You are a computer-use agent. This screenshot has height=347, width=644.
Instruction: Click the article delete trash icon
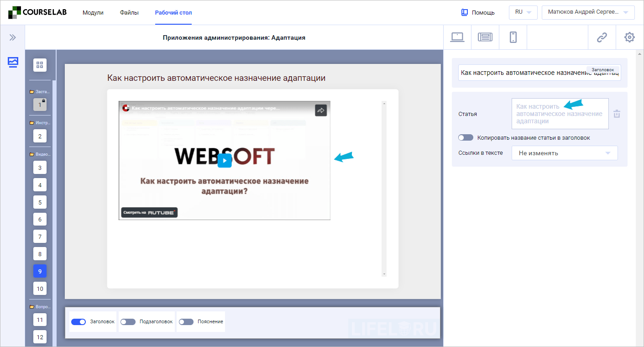[x=617, y=114]
